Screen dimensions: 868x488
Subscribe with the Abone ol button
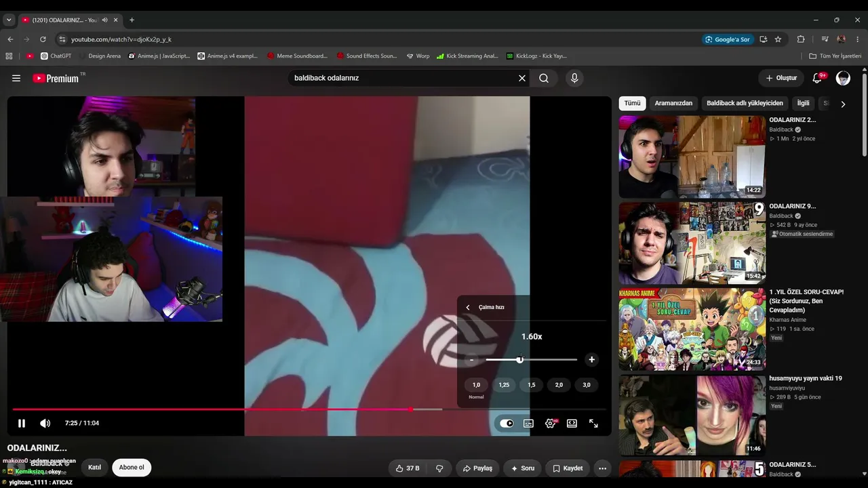(132, 468)
